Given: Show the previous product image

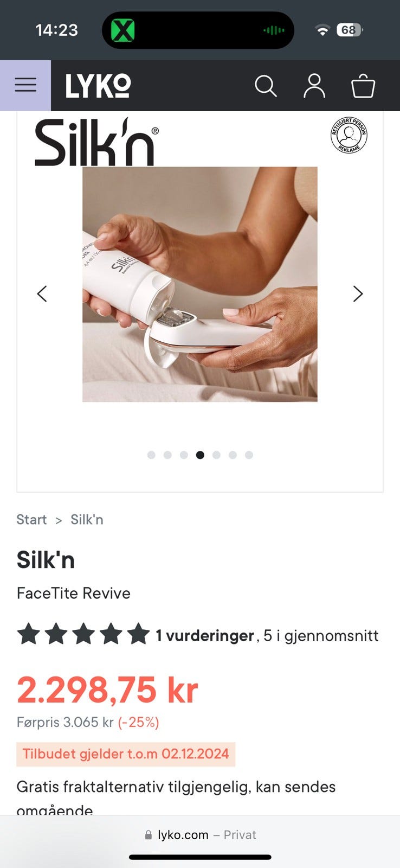Looking at the screenshot, I should tap(42, 293).
